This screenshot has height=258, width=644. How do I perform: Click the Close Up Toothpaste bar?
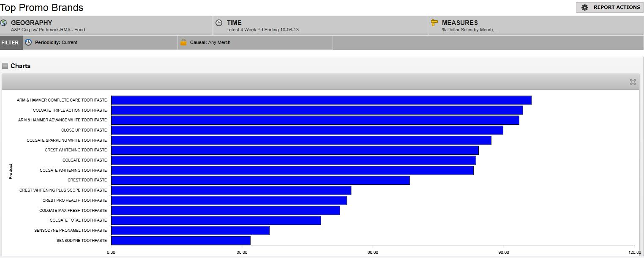307,130
